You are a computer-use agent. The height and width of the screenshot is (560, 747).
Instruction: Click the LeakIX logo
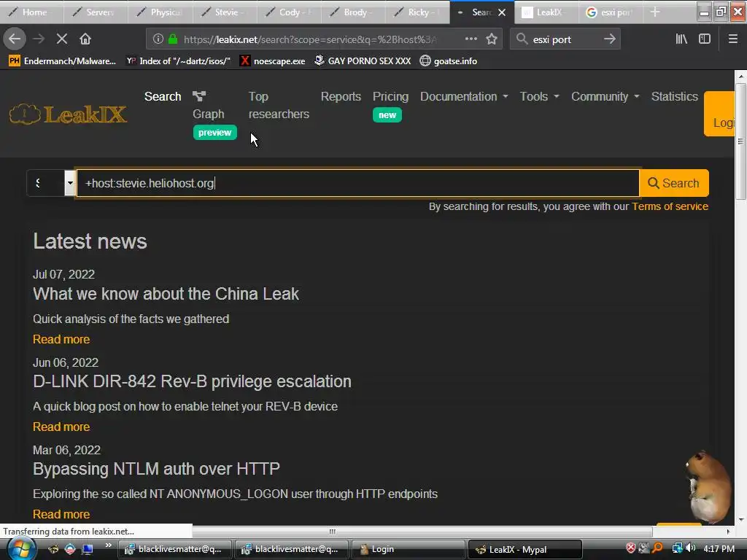[68, 114]
